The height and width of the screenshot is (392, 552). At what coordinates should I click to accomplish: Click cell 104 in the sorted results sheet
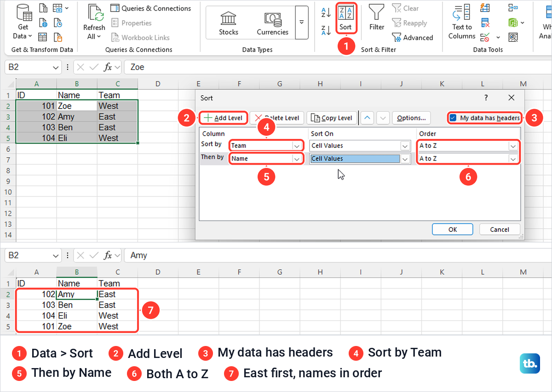(36, 316)
